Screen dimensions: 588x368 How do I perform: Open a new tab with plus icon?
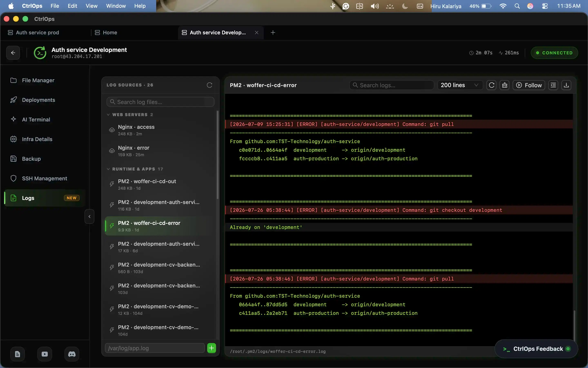(x=273, y=32)
